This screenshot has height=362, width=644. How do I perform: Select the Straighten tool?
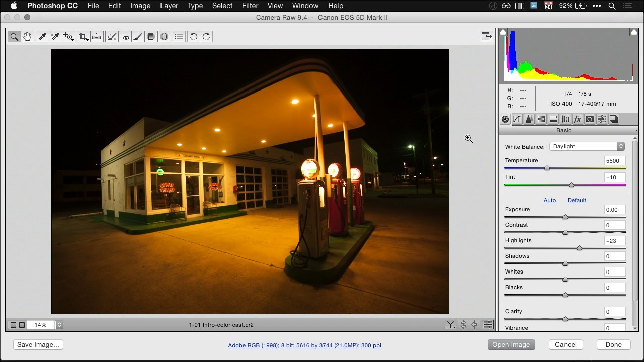point(97,36)
